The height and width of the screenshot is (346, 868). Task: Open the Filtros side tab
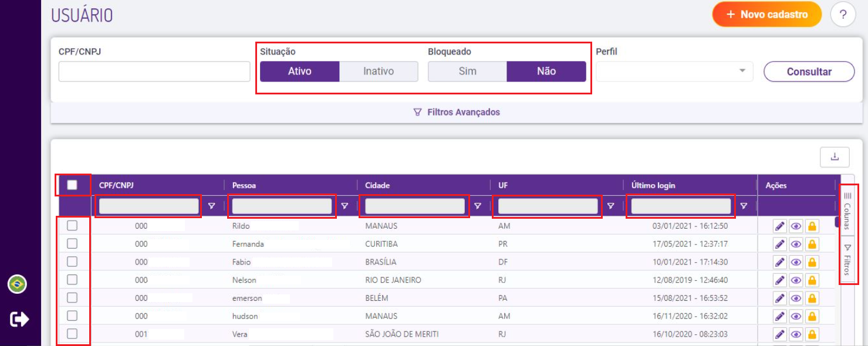pyautogui.click(x=847, y=260)
